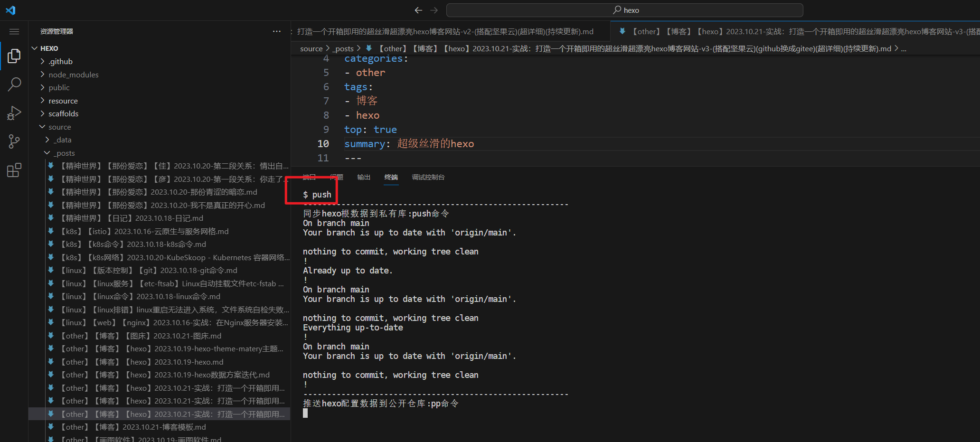
Task: Click the markdown icon beside 图床.md
Action: [x=51, y=336]
